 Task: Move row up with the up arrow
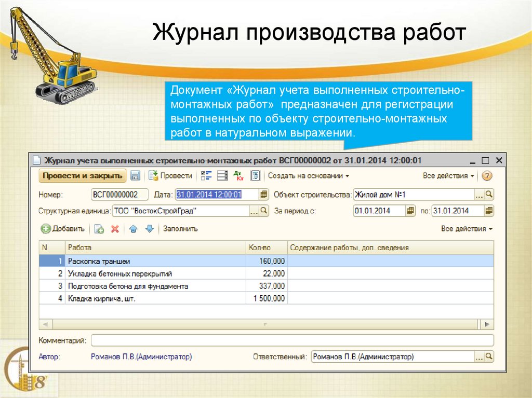(x=134, y=229)
